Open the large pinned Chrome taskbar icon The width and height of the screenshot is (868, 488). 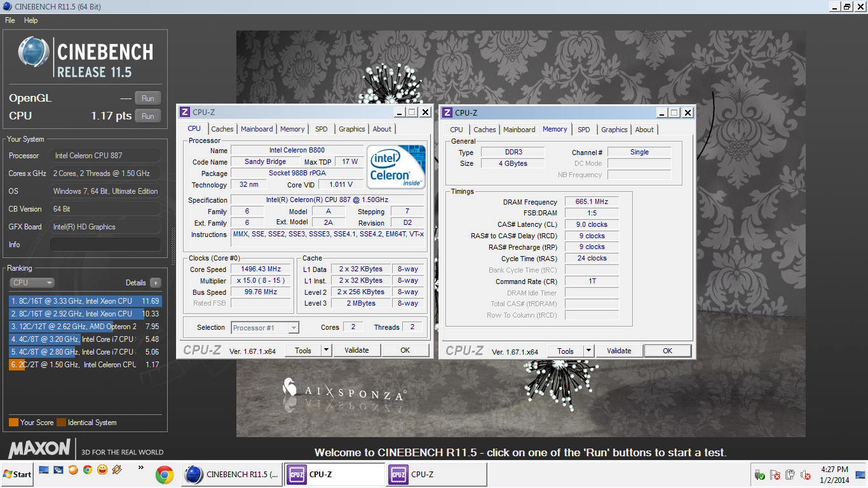[165, 475]
